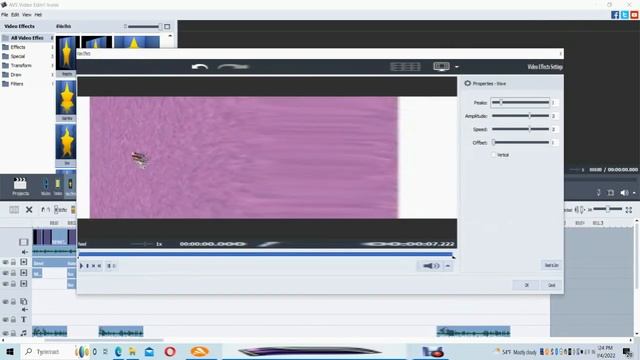Screen dimensions: 640x360
Task: Adjust the playback speed slider near 1x
Action: [x=143, y=244]
